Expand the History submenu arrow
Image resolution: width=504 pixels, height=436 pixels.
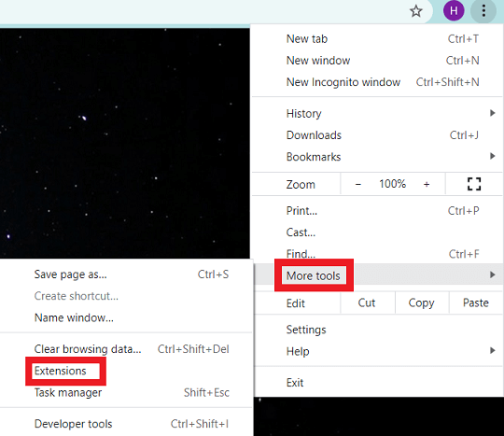[492, 113]
